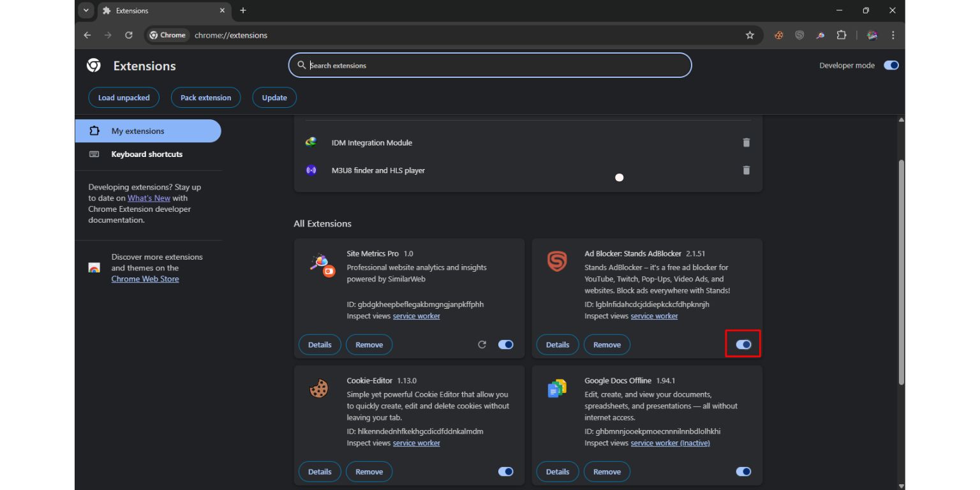Open the profile avatar menu
Screen dimensions: 980x490
click(872, 35)
